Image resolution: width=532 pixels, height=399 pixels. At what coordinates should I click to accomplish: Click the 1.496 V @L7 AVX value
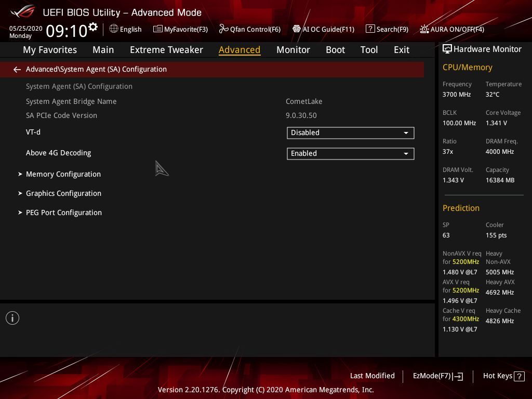[x=460, y=301]
